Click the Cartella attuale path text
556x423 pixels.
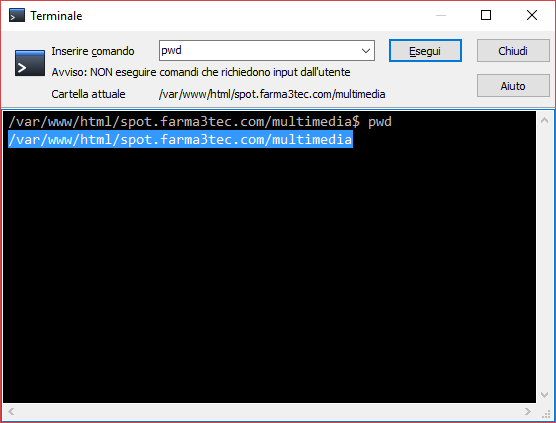pyautogui.click(x=272, y=94)
